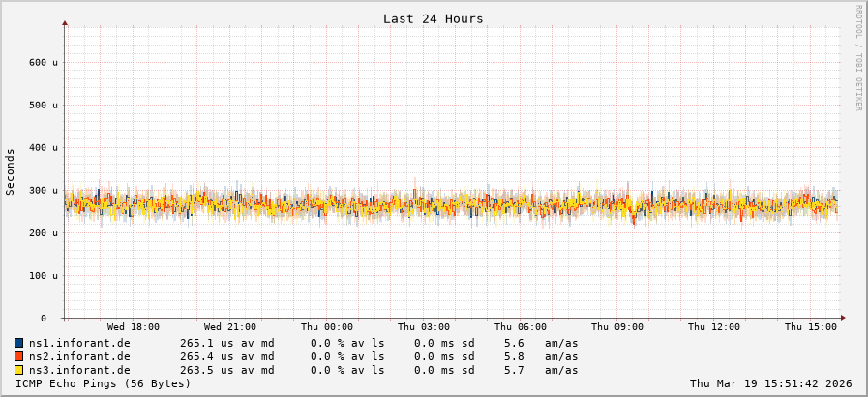The image size is (868, 397).
Task: Click the "Thu 00:00" time axis label
Action: point(327,327)
